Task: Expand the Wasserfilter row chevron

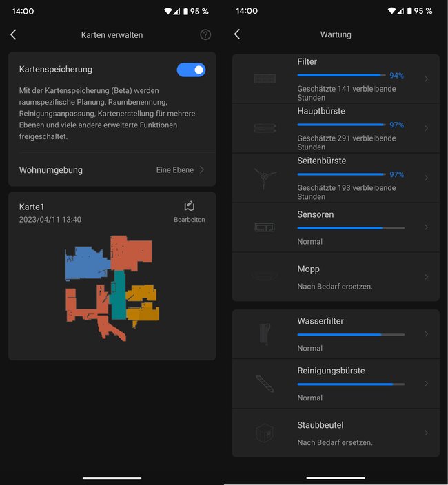Action: pos(427,333)
